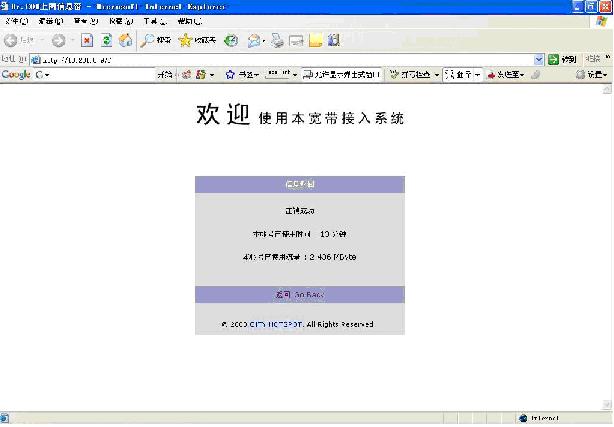
Task: Open the File menu in menu bar
Action: (16, 21)
